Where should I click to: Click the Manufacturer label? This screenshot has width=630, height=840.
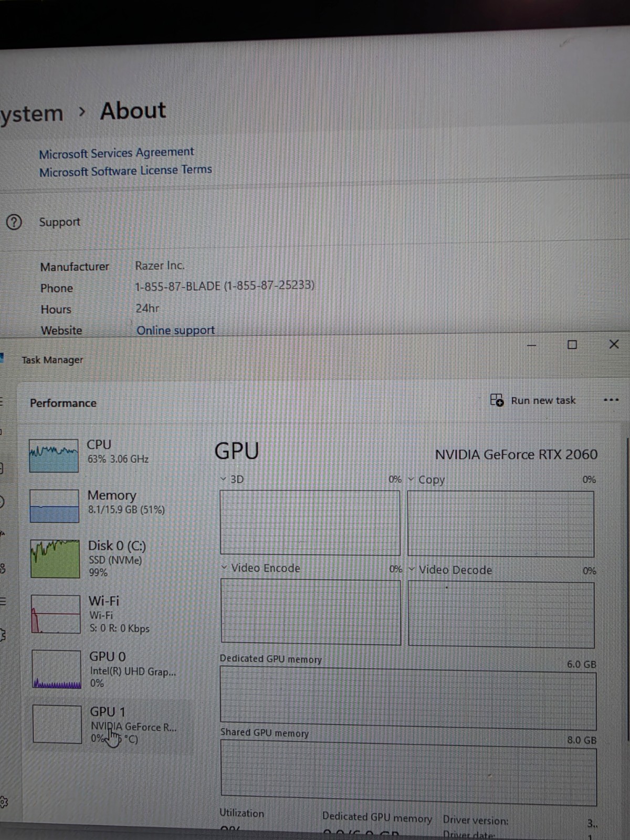[75, 267]
